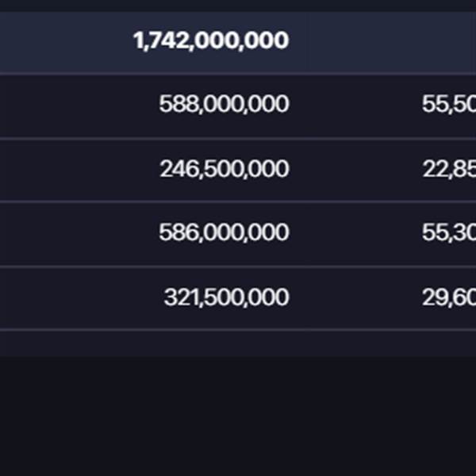Screen dimensions: 476x476
Task: Select the cut-off value starting 55,50
Action: [449, 105]
